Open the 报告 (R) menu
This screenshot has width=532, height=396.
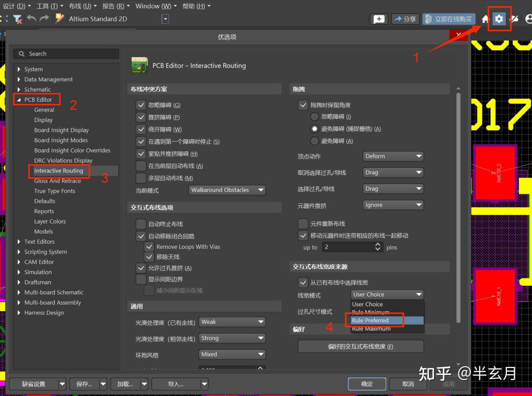pyautogui.click(x=116, y=6)
